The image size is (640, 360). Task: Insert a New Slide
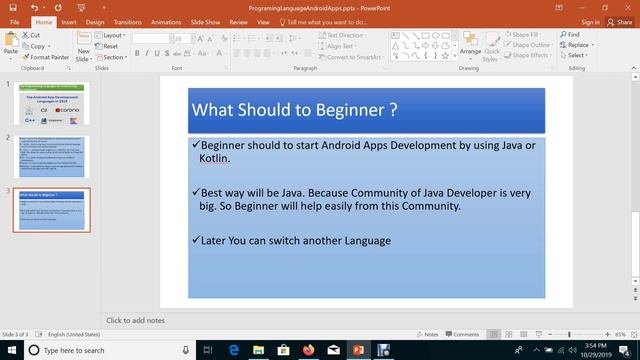pyautogui.click(x=84, y=47)
